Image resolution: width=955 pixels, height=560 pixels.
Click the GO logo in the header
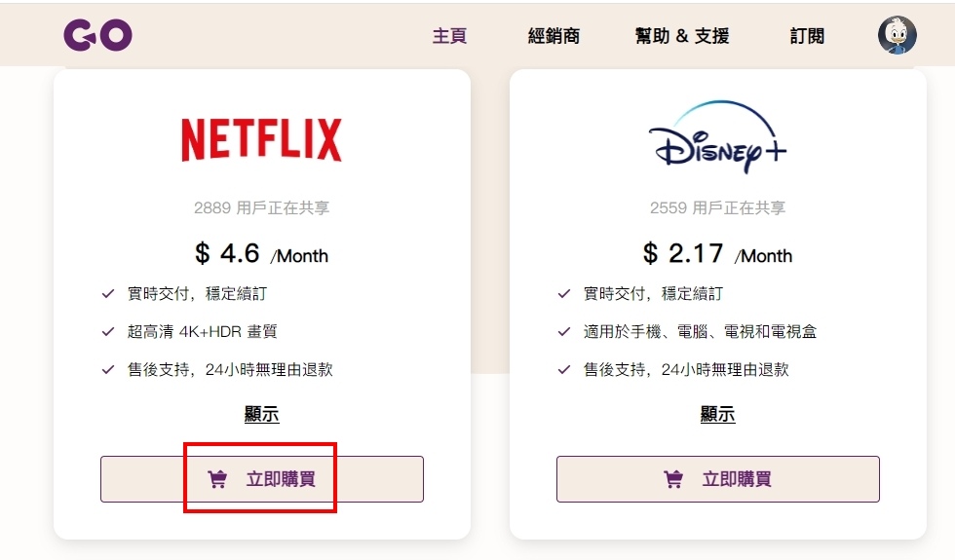coord(98,35)
